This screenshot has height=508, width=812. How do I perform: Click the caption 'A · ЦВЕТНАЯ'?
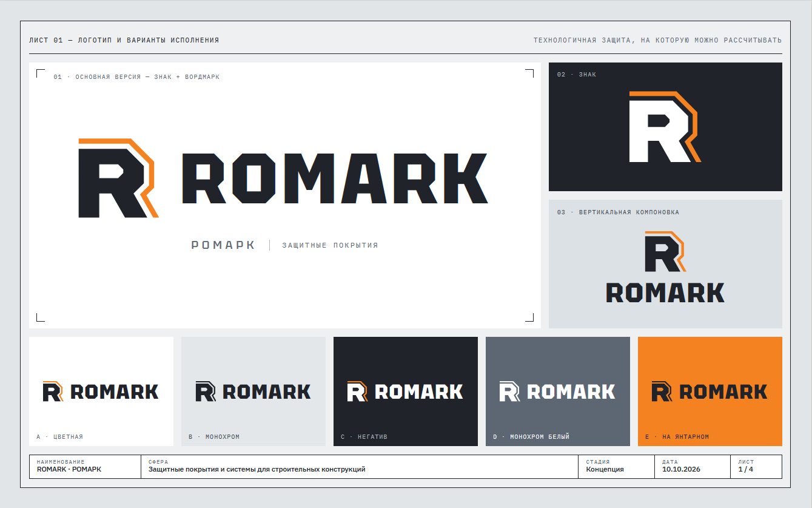point(59,436)
